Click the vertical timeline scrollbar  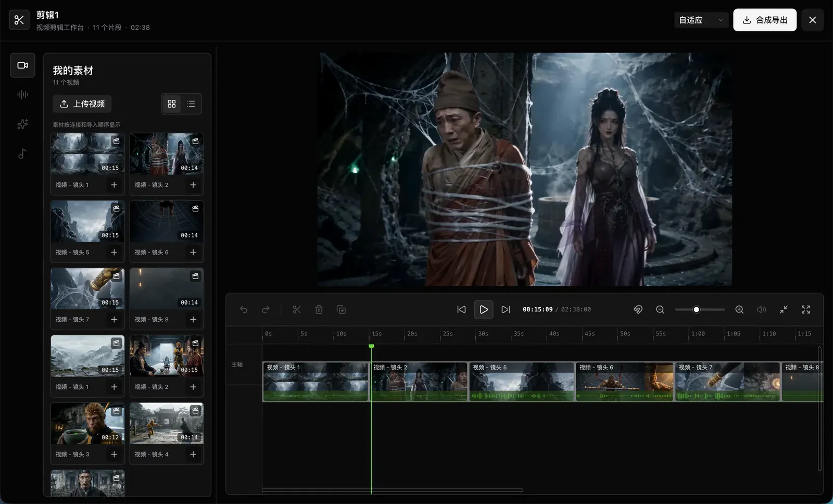[819, 409]
